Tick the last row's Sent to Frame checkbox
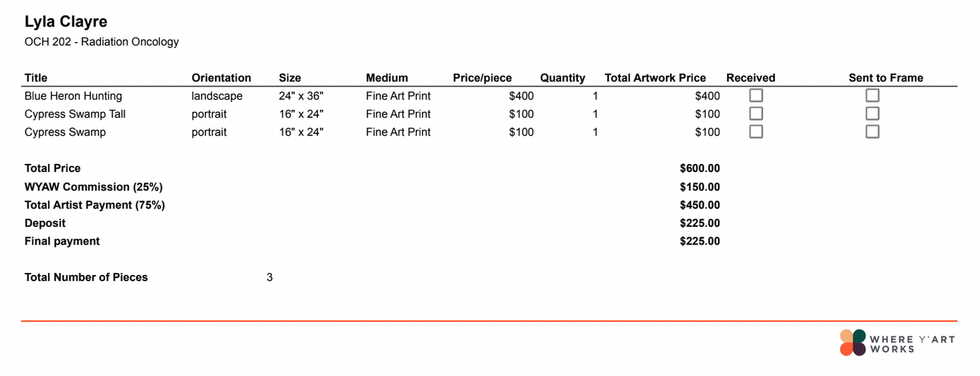Image resolution: width=980 pixels, height=376 pixels. [872, 131]
